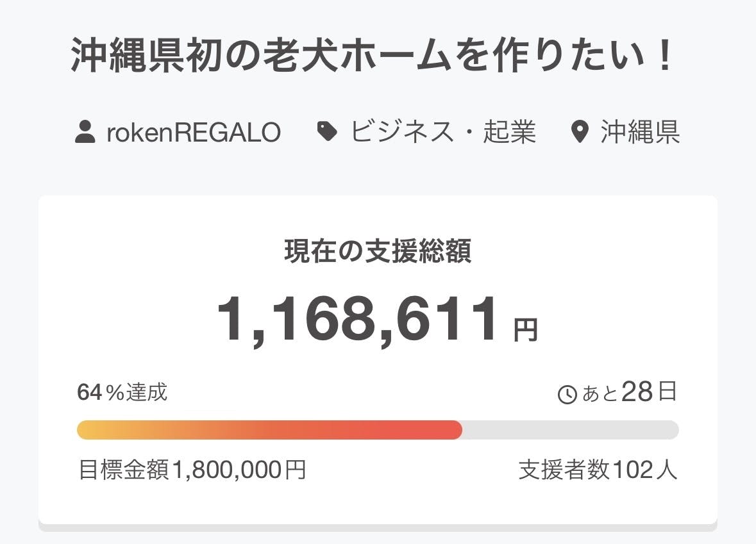This screenshot has width=756, height=544.
Task: Click the location pin icon
Action: pyautogui.click(x=580, y=133)
